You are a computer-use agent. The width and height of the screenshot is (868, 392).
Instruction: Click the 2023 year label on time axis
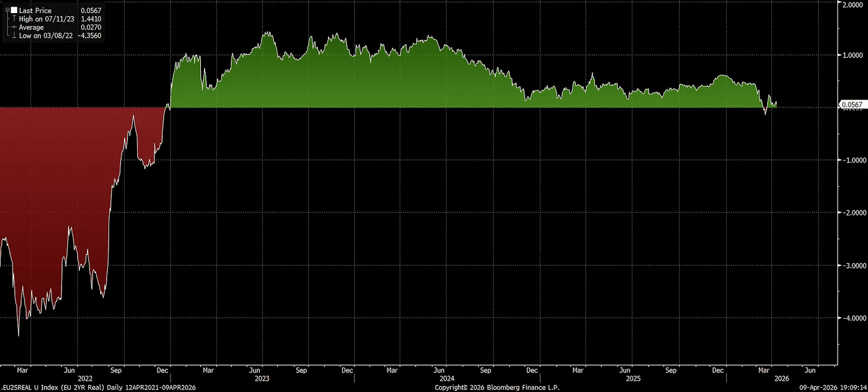tap(262, 378)
